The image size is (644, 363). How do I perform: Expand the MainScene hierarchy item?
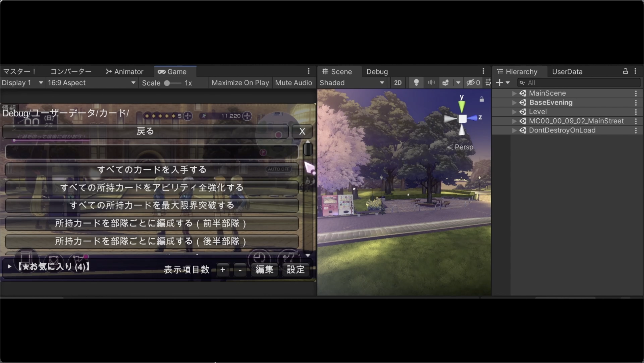tap(514, 93)
